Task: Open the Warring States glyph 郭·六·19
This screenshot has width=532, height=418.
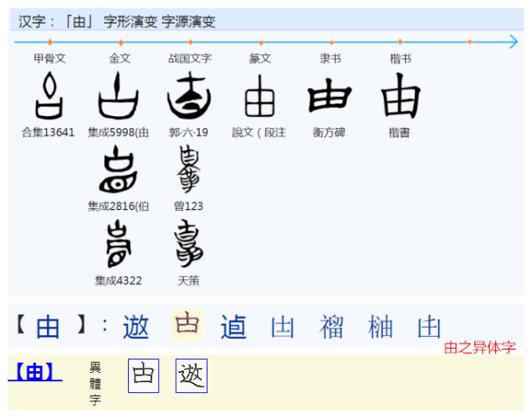Action: click(189, 95)
